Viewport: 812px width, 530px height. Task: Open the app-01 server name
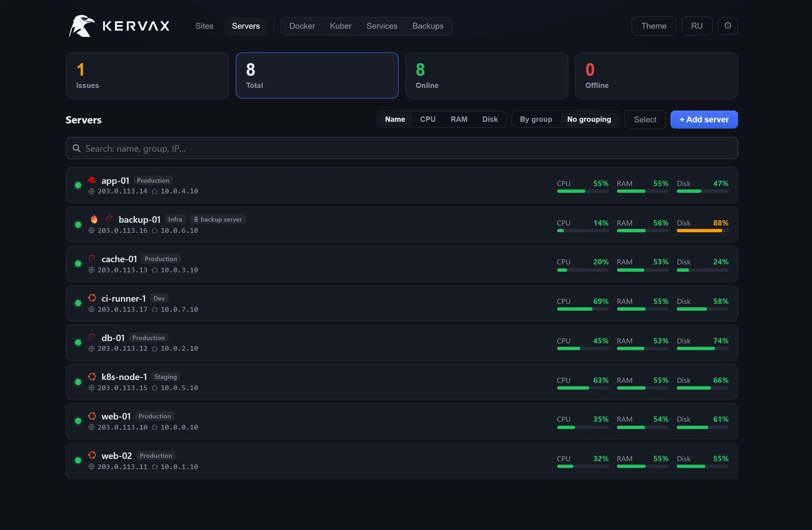point(116,180)
